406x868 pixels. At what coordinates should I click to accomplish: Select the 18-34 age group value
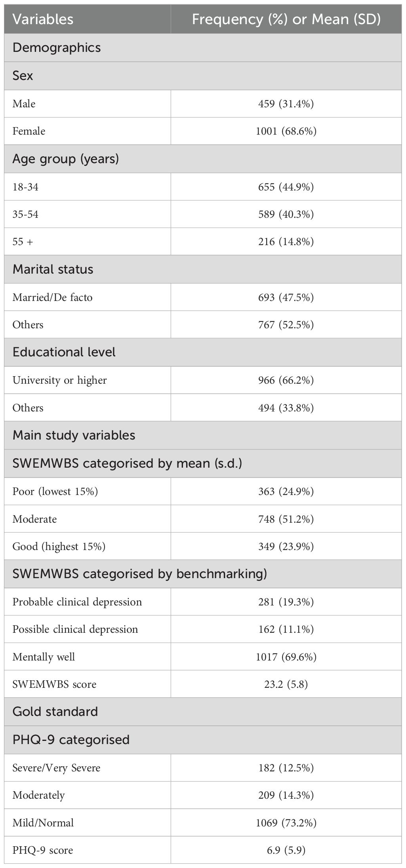point(286,187)
